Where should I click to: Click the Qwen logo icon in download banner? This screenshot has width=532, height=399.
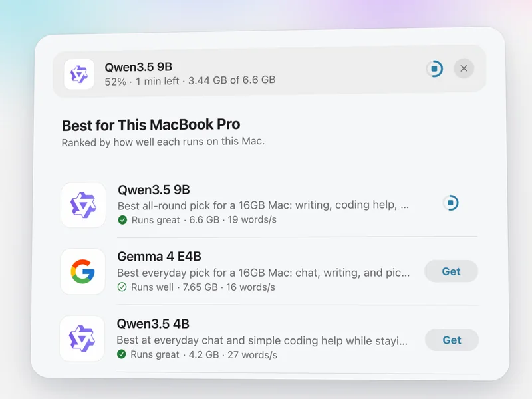79,74
